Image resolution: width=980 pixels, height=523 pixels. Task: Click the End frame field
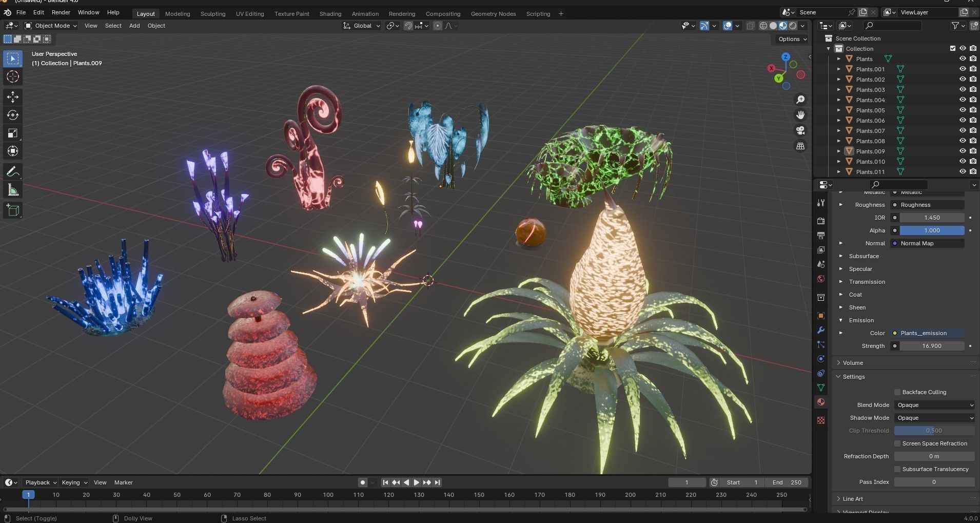787,482
